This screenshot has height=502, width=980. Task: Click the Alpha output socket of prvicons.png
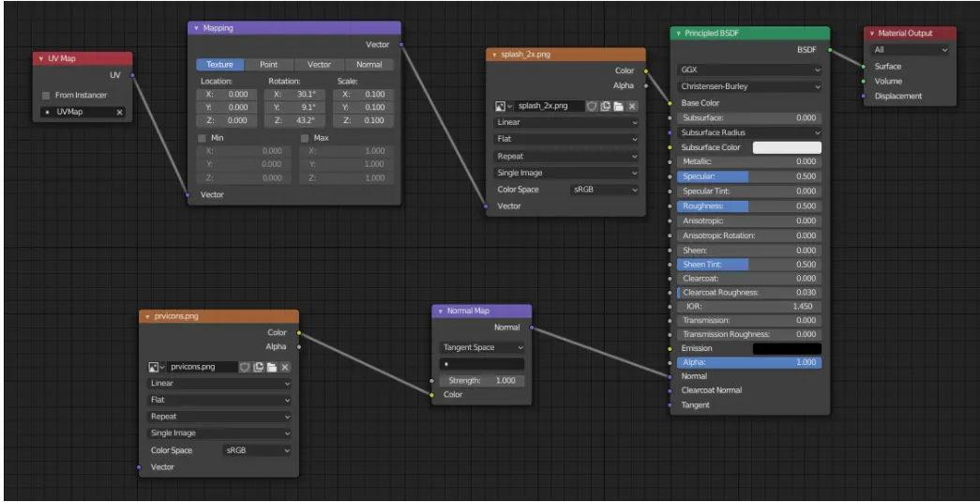pyautogui.click(x=299, y=346)
